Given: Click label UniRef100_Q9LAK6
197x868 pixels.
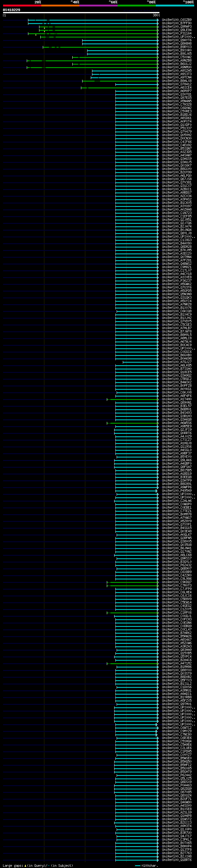Looking at the screenshot, I should 177,460.
